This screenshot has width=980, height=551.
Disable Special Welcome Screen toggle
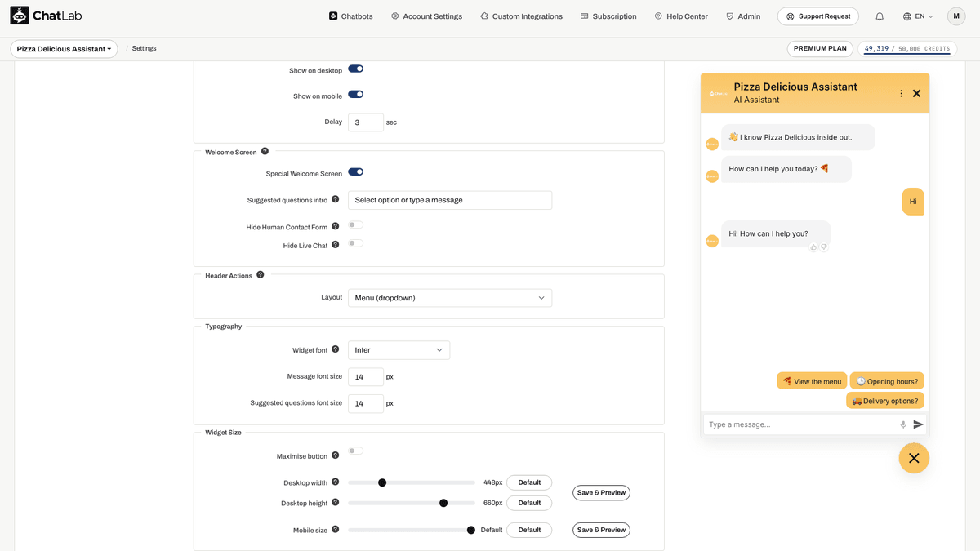[x=356, y=172]
